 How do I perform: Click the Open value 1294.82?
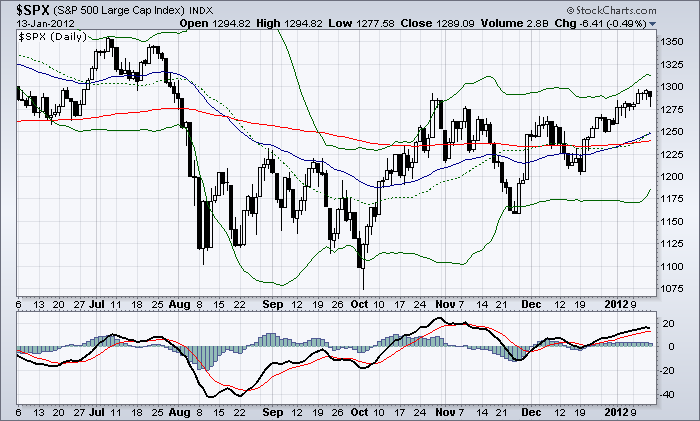(x=231, y=23)
